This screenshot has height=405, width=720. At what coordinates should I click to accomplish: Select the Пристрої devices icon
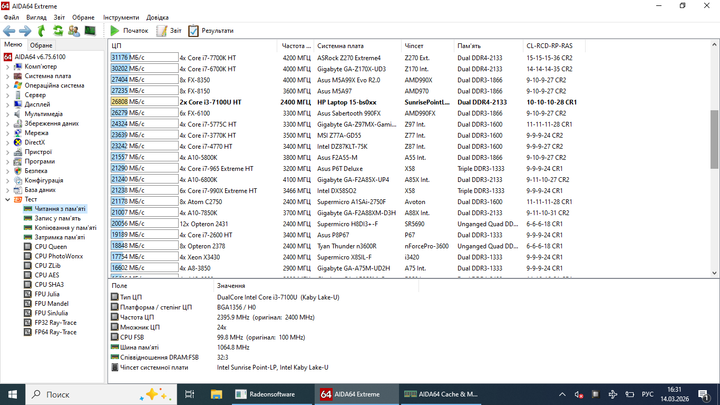[x=18, y=152]
